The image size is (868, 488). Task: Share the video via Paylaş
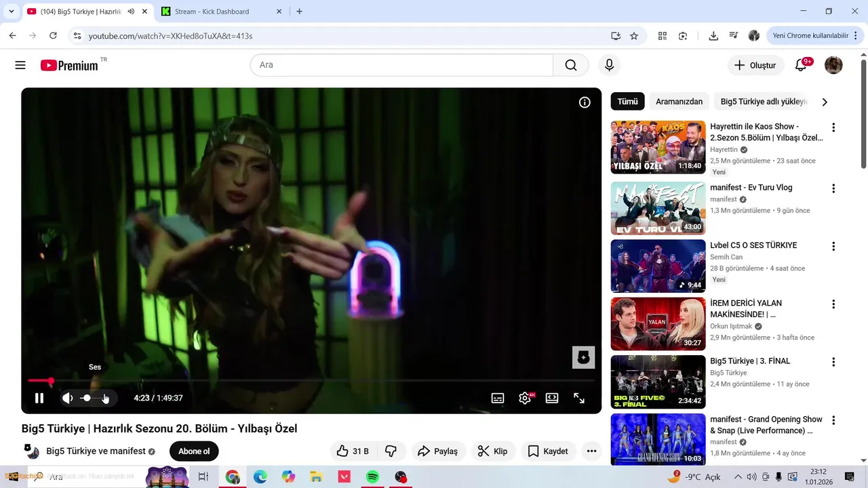click(x=438, y=451)
